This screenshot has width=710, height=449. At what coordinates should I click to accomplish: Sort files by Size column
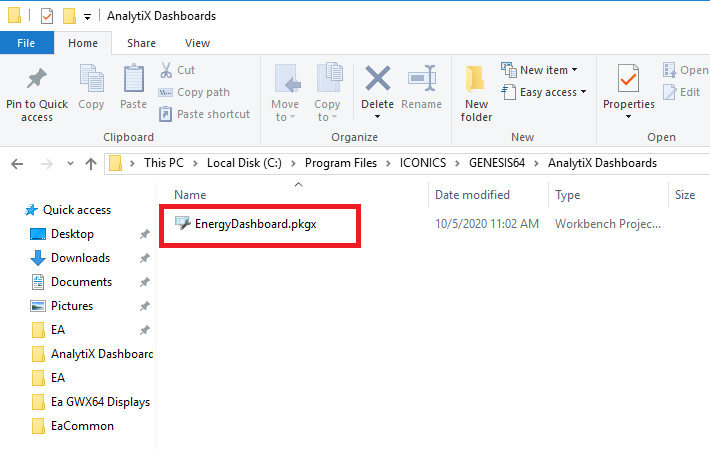[x=685, y=195]
